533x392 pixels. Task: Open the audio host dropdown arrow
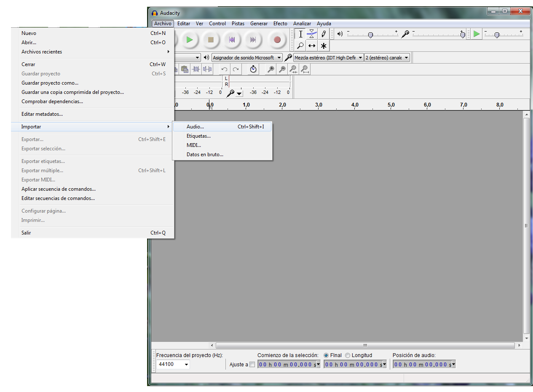click(197, 58)
